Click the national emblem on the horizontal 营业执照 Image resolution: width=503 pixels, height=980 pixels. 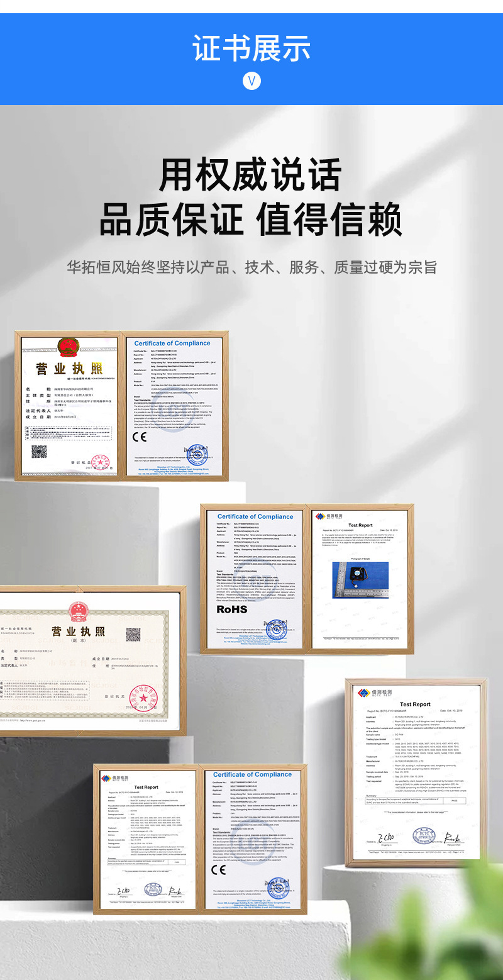point(79,611)
